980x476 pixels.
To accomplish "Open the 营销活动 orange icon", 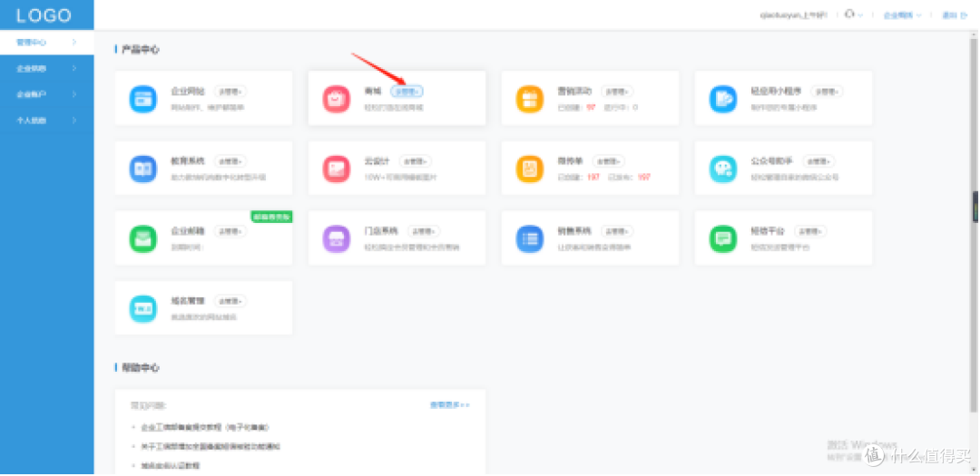I will point(530,99).
